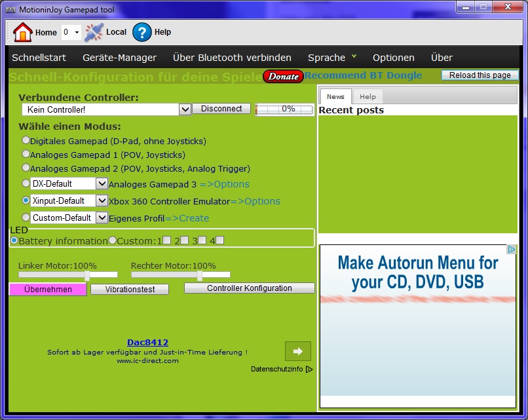Open Eigenes Profil =>Create link
The image size is (528, 420).
tap(187, 218)
